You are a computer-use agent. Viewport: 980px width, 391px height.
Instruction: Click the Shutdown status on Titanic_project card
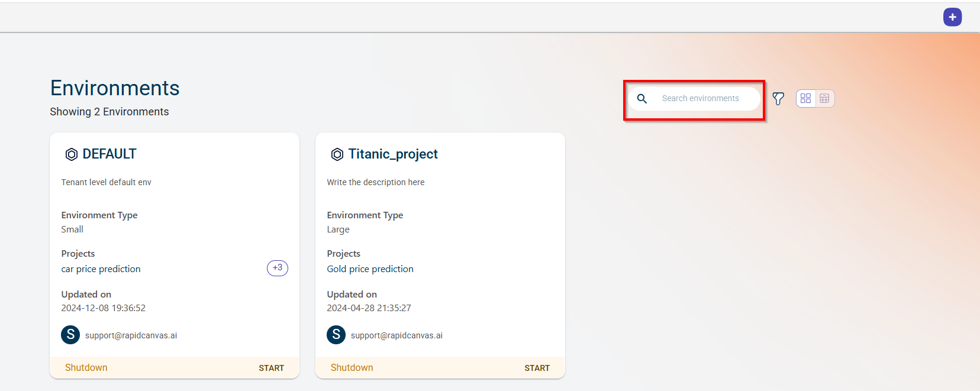click(352, 368)
